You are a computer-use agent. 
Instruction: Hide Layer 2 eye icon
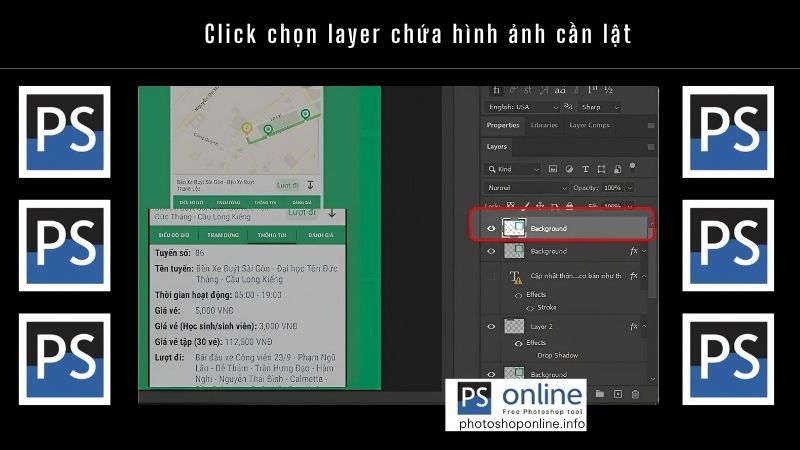(x=491, y=327)
